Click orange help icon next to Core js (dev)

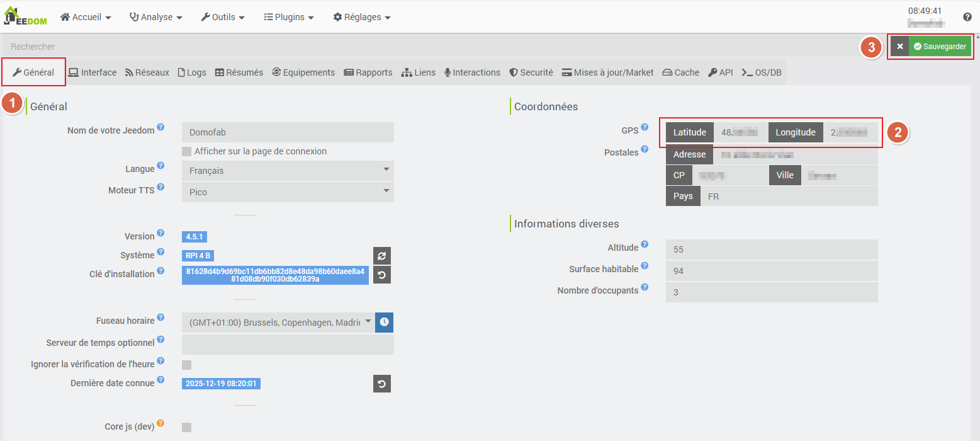click(x=161, y=423)
